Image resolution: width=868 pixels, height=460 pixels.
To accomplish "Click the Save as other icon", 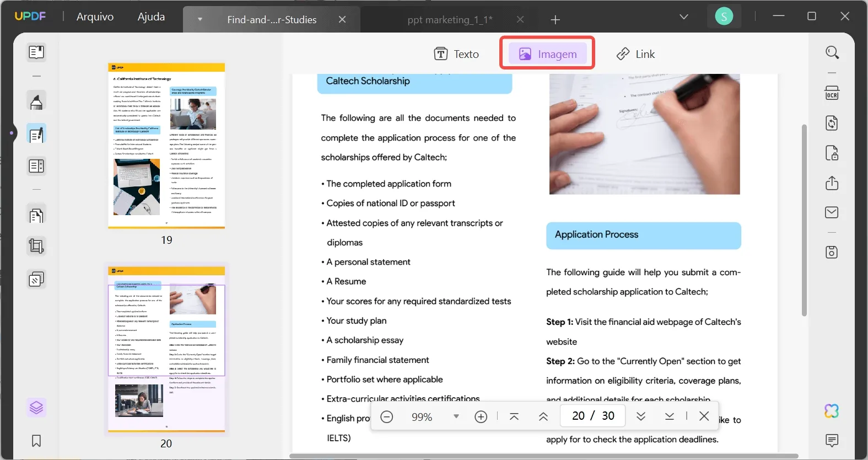I will (x=832, y=252).
